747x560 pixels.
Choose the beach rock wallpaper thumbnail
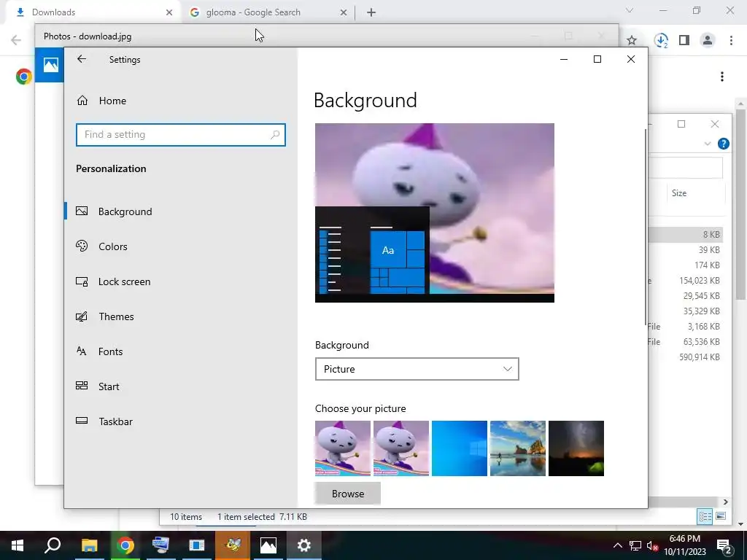click(x=518, y=448)
